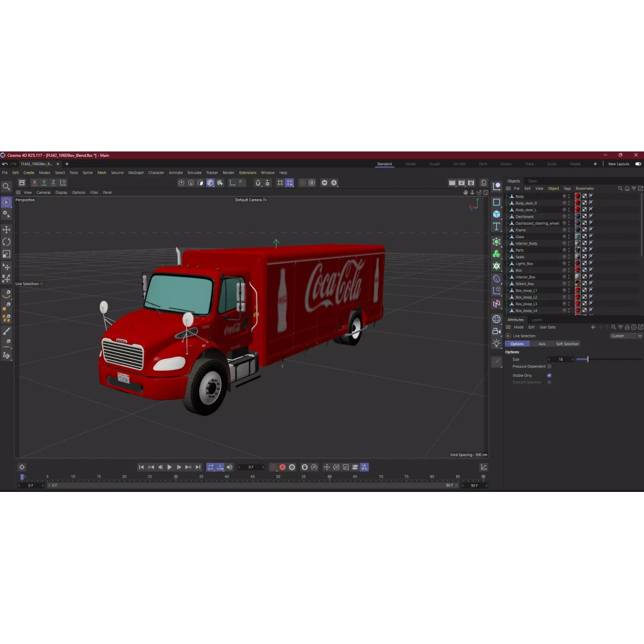Viewport: 644px width, 644px height.
Task: Search the Objects manager with magnifier icon
Action: (620, 188)
